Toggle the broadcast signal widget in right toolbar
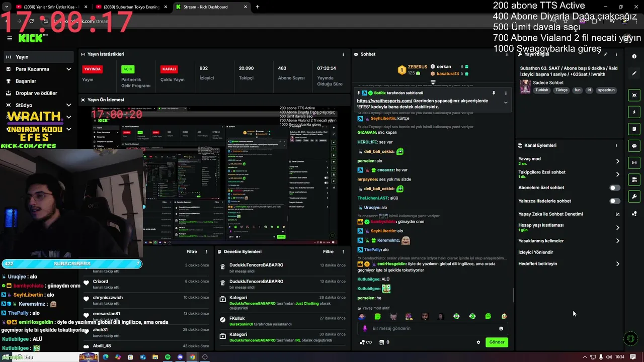644x362 pixels. coord(634,163)
